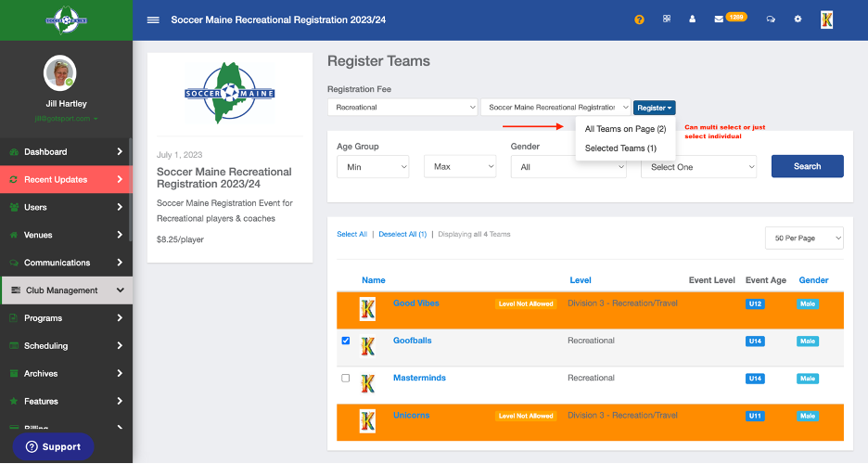Viewport: 868px width, 464px height.
Task: Open the Min age group dropdown
Action: pyautogui.click(x=373, y=167)
